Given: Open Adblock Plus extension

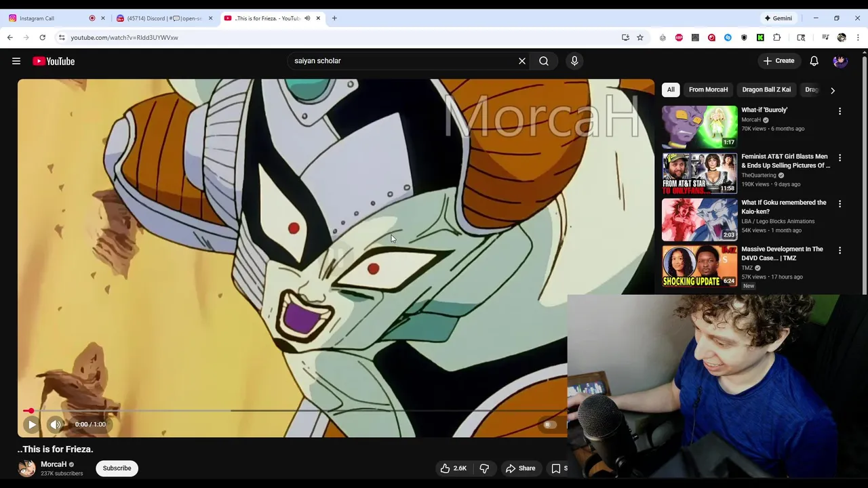Looking at the screenshot, I should (679, 37).
